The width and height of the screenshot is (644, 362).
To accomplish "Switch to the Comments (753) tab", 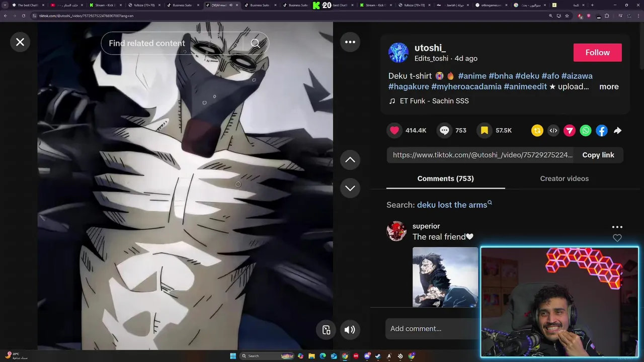I will pos(446,178).
